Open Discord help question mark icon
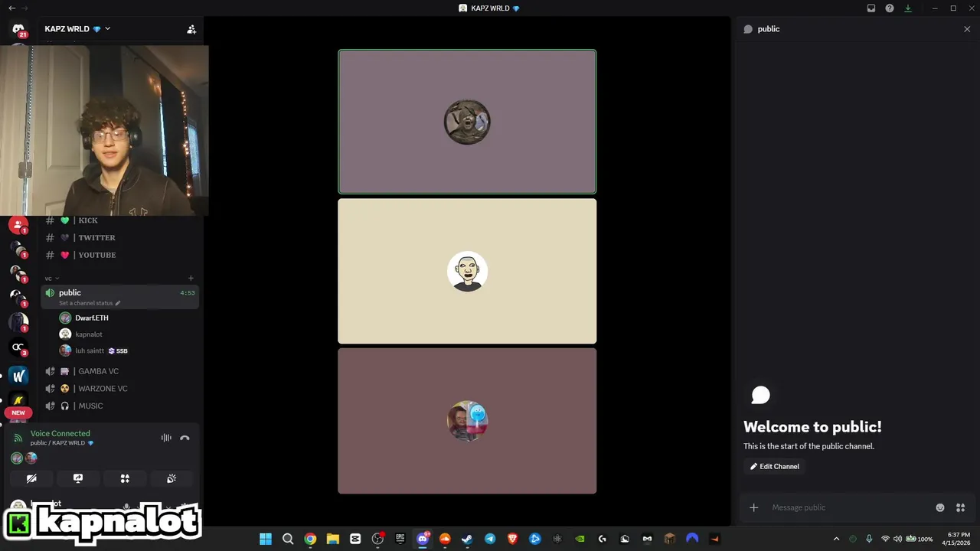 point(890,8)
